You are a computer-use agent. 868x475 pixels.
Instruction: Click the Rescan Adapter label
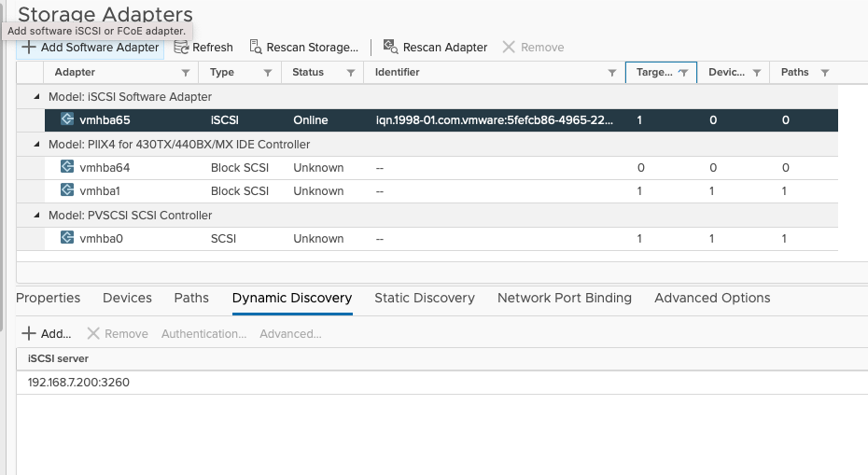[x=445, y=48]
